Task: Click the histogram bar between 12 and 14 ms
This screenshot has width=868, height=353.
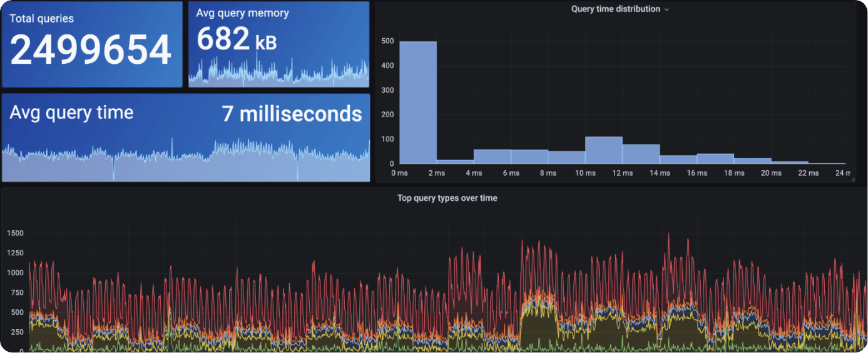Action: click(x=641, y=155)
